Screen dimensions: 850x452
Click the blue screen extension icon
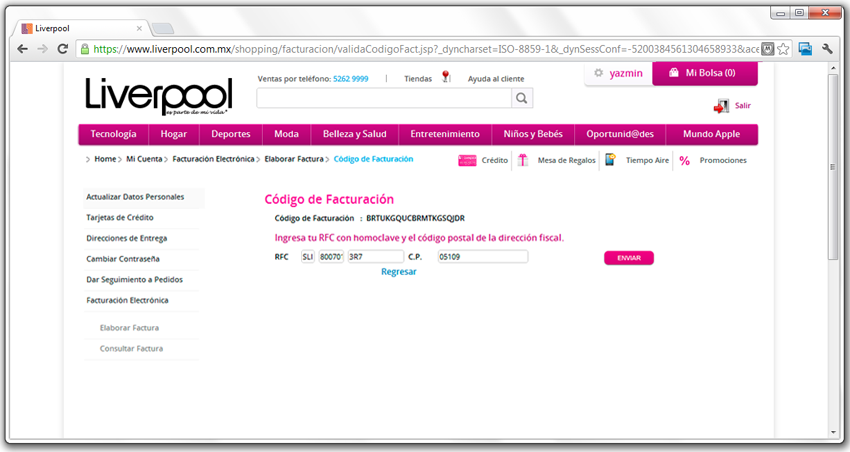pyautogui.click(x=806, y=49)
